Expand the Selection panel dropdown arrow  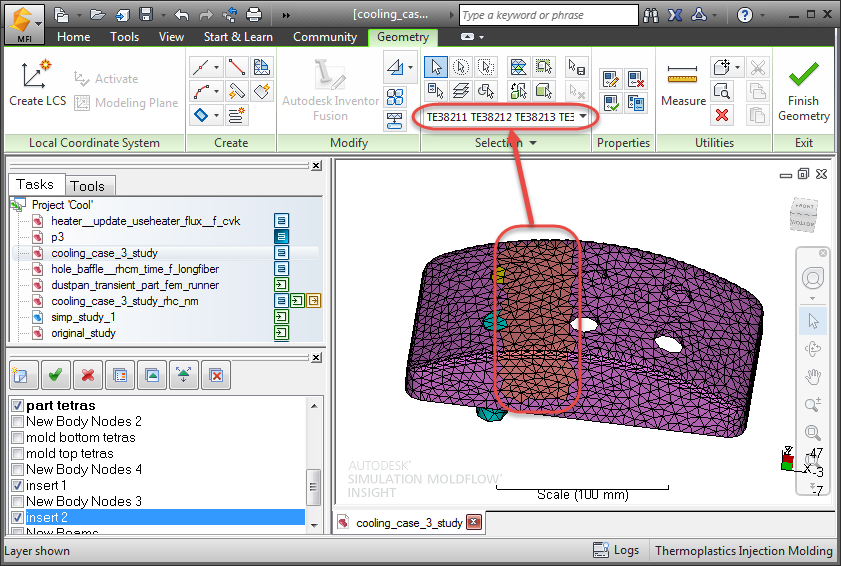click(533, 143)
